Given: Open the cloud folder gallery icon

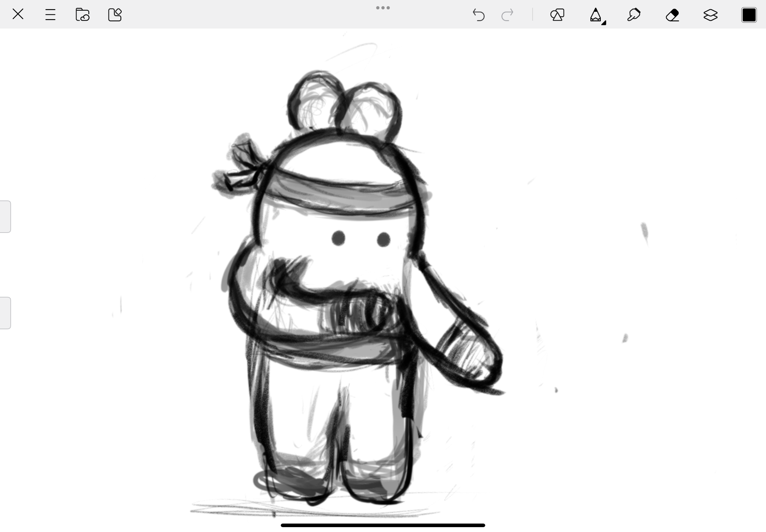Looking at the screenshot, I should tap(82, 15).
